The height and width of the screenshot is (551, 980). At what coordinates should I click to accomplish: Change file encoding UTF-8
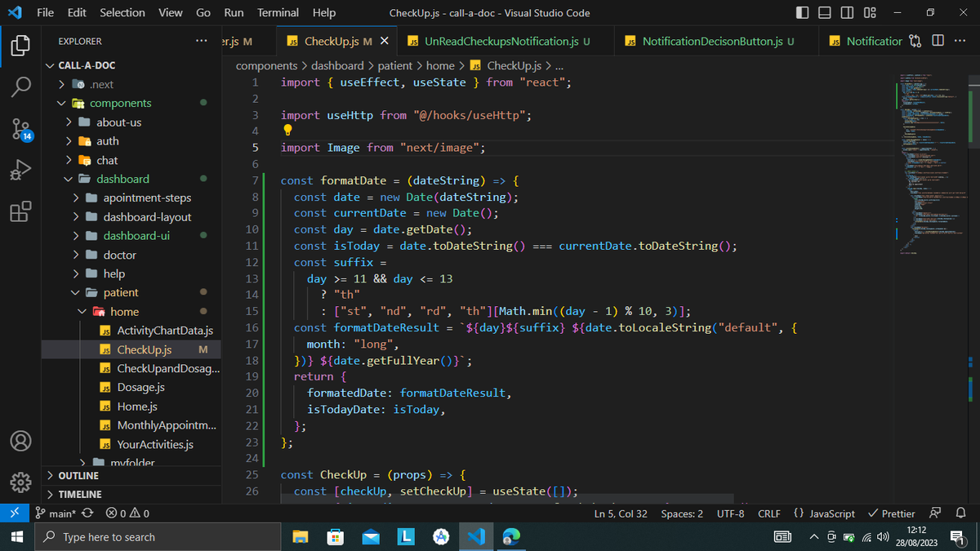click(730, 513)
